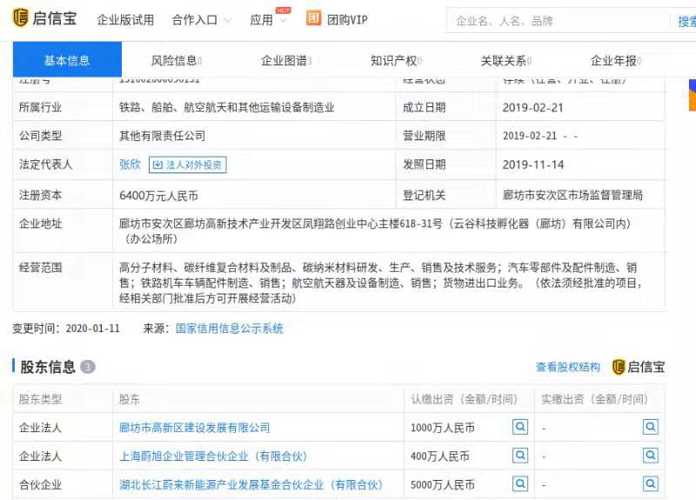Expand the 应用 dropdown menu
Image resolution: width=696 pixels, height=500 pixels.
269,20
